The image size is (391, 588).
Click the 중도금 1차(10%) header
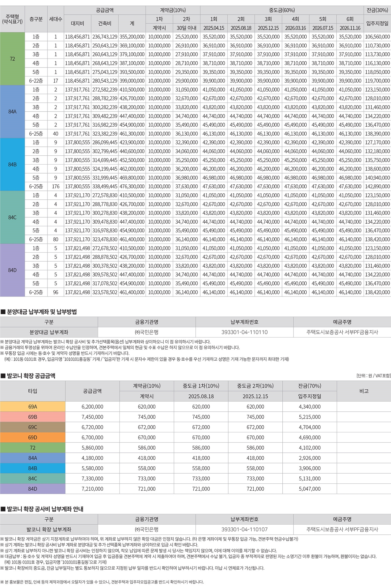point(201,386)
